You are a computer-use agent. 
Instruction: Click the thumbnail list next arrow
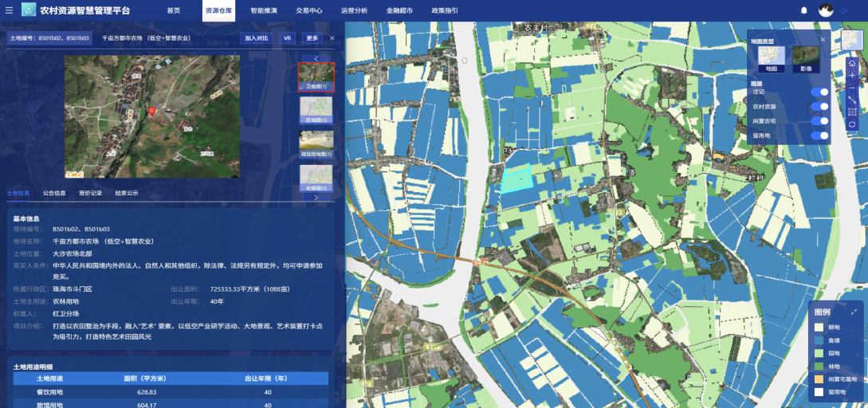pos(316,198)
